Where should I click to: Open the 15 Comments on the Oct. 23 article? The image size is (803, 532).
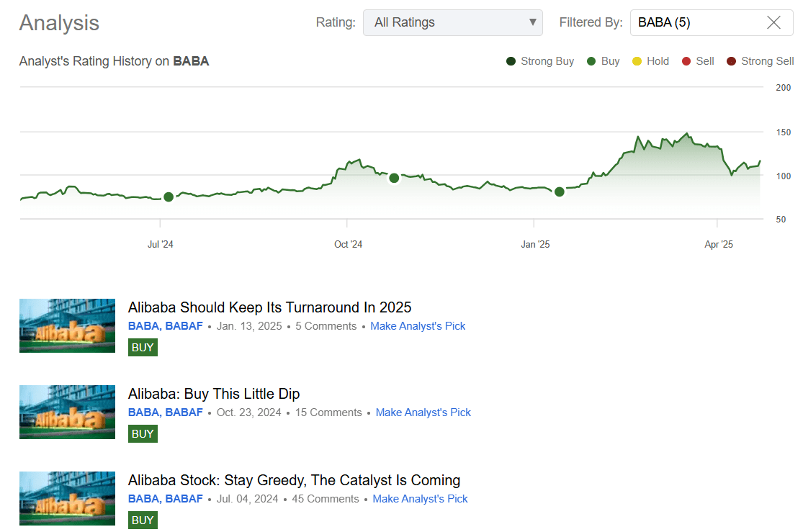[328, 412]
